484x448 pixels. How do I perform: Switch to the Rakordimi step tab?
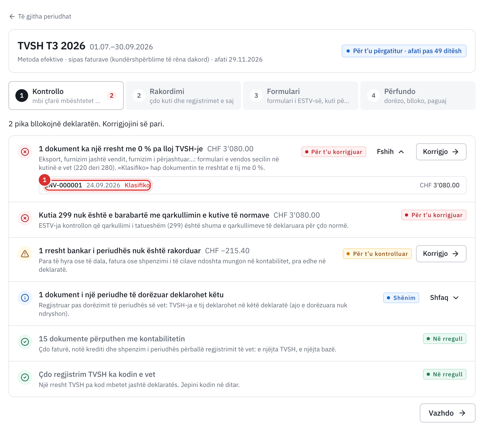pos(183,96)
